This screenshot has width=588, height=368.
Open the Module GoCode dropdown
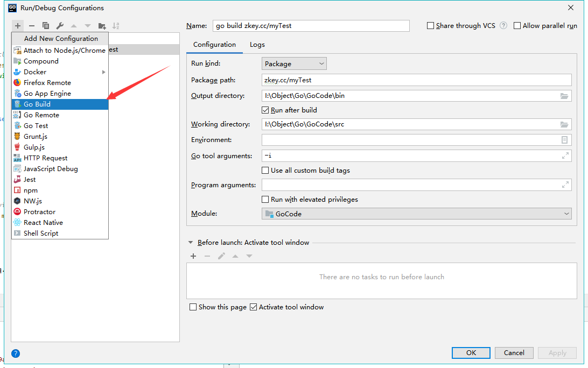(417, 214)
